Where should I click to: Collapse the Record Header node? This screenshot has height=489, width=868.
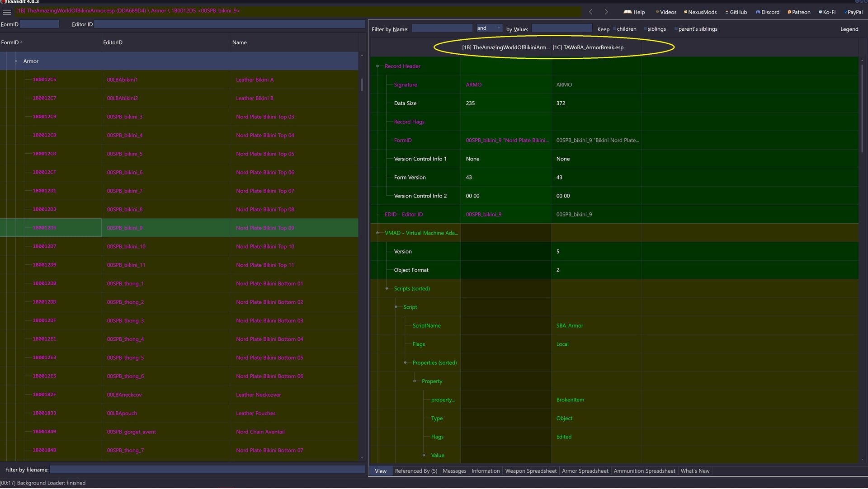[377, 66]
